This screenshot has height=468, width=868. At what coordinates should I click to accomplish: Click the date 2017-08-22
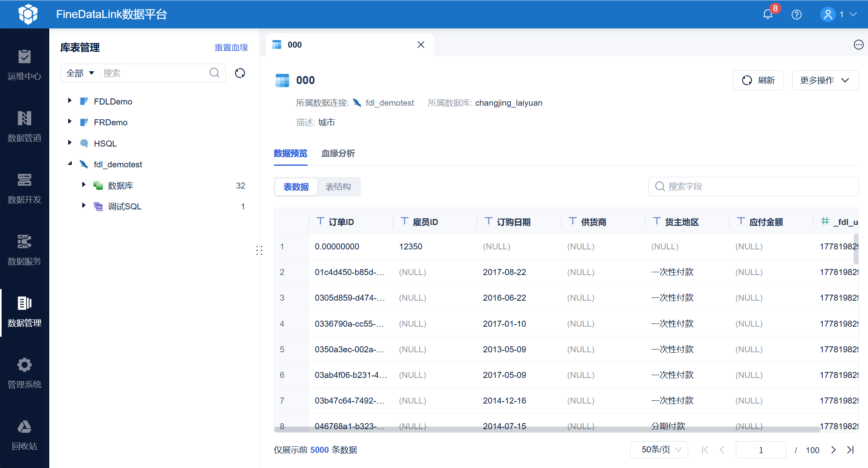pos(504,272)
